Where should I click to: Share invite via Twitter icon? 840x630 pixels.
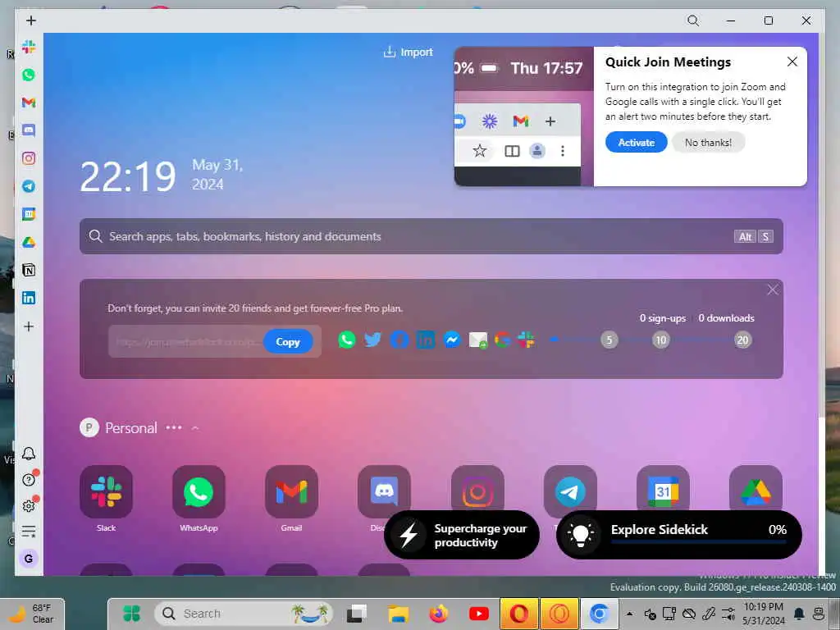pos(372,340)
